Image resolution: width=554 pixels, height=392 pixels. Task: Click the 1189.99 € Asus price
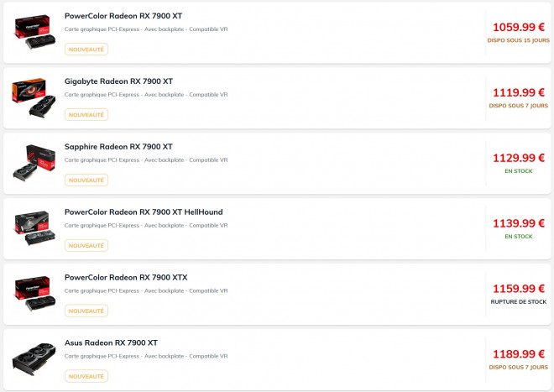pyautogui.click(x=519, y=354)
